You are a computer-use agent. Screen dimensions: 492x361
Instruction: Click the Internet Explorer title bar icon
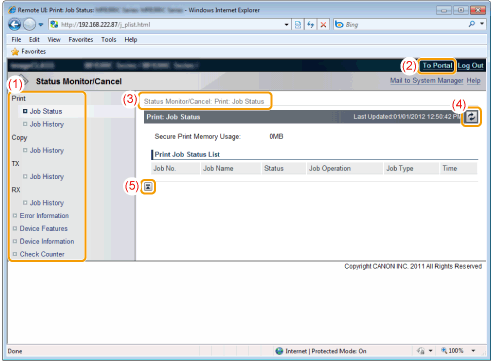pos(12,10)
